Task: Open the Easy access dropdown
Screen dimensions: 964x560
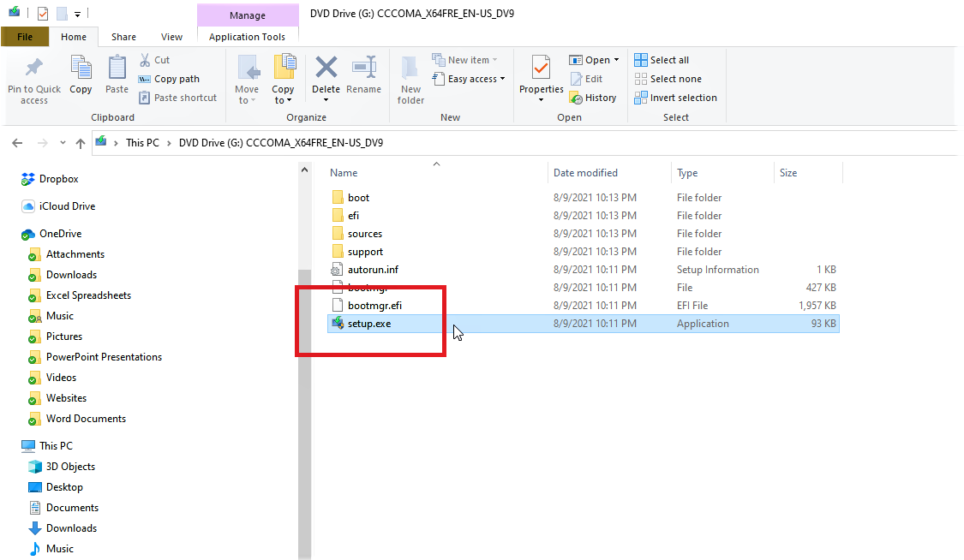Action: pos(469,78)
